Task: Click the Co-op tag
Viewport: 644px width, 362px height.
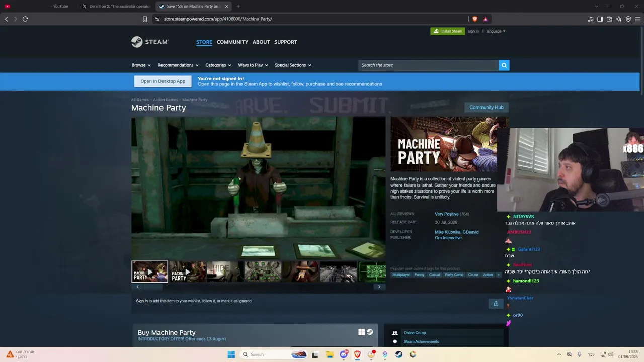Action: pos(473,275)
